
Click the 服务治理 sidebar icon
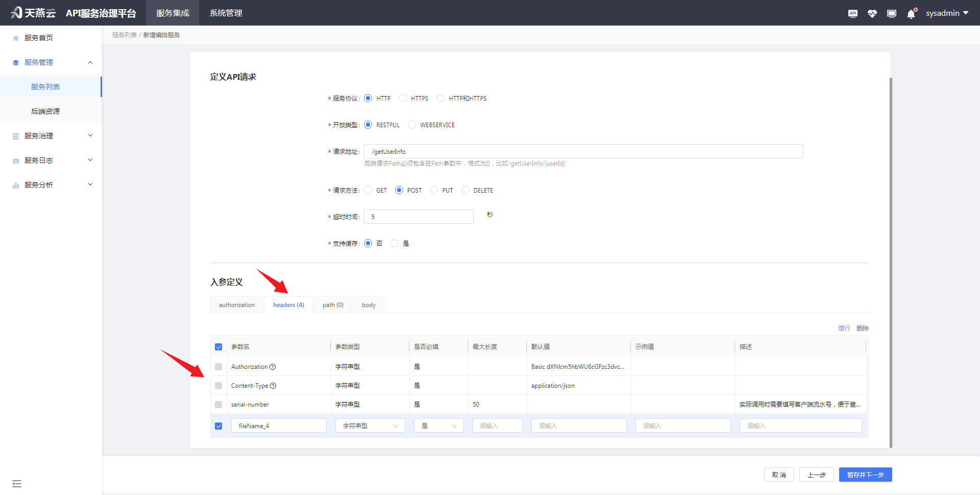tap(15, 135)
